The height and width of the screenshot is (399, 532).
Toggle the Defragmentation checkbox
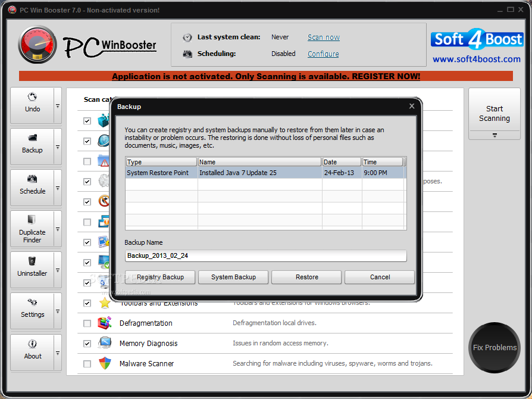click(87, 323)
